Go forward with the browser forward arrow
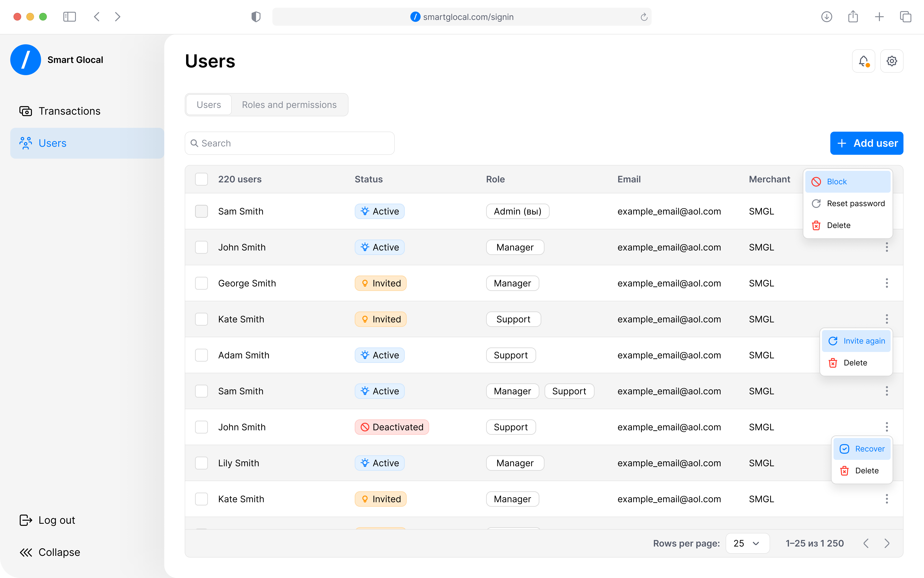This screenshot has height=578, width=924. 118,17
